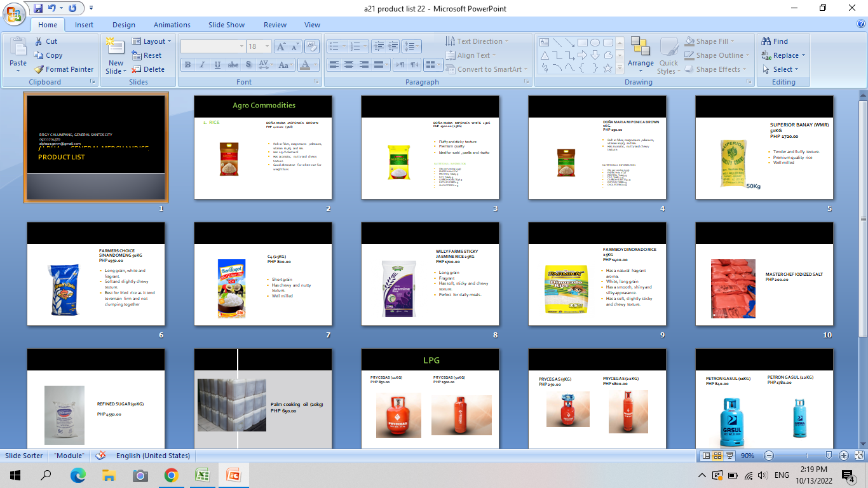The width and height of the screenshot is (868, 488).
Task: Expand Shape Outline options
Action: [x=717, y=55]
